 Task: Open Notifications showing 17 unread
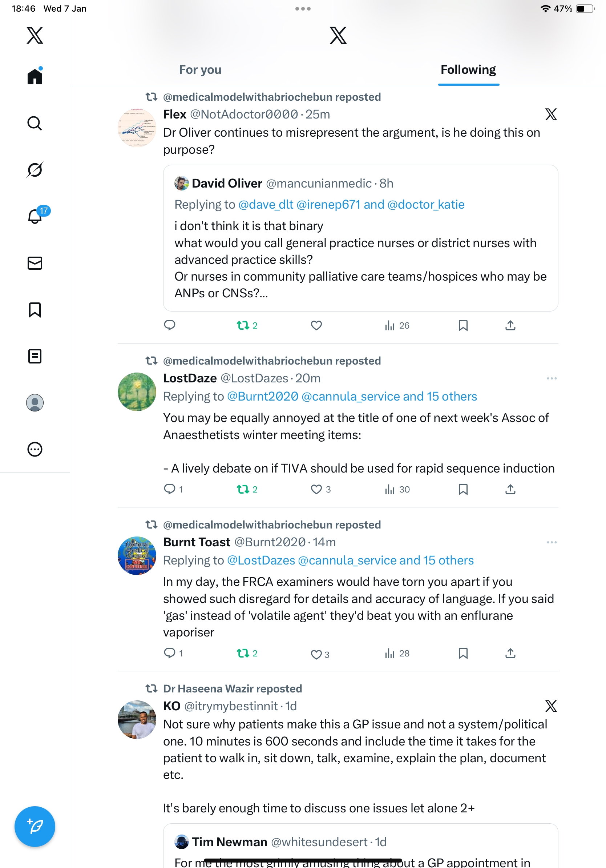pyautogui.click(x=35, y=216)
